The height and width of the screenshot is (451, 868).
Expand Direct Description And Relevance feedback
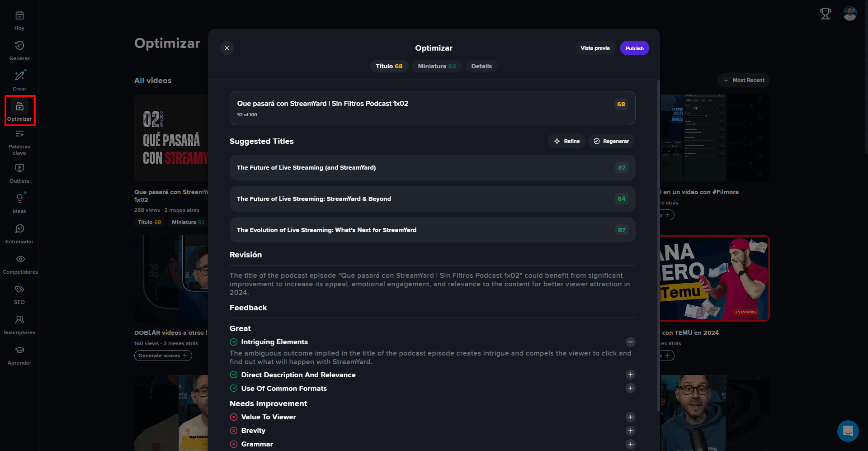pyautogui.click(x=631, y=375)
